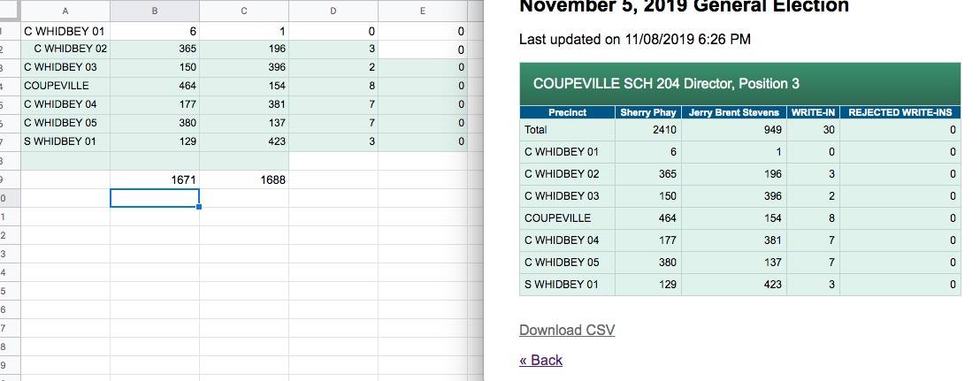Select column B header in spreadsheet

155,11
